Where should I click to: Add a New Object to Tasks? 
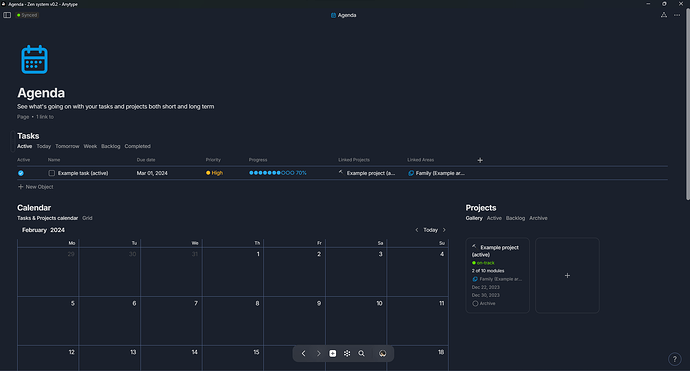point(36,187)
